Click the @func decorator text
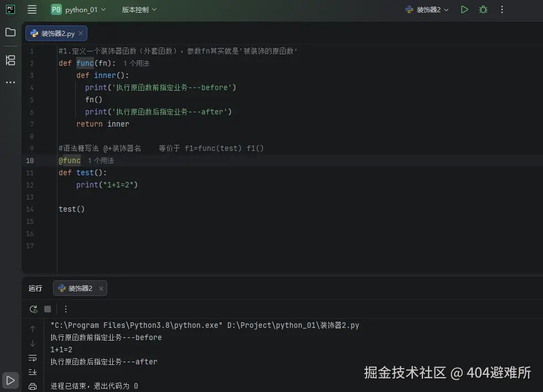This screenshot has height=392, width=543. click(x=70, y=160)
